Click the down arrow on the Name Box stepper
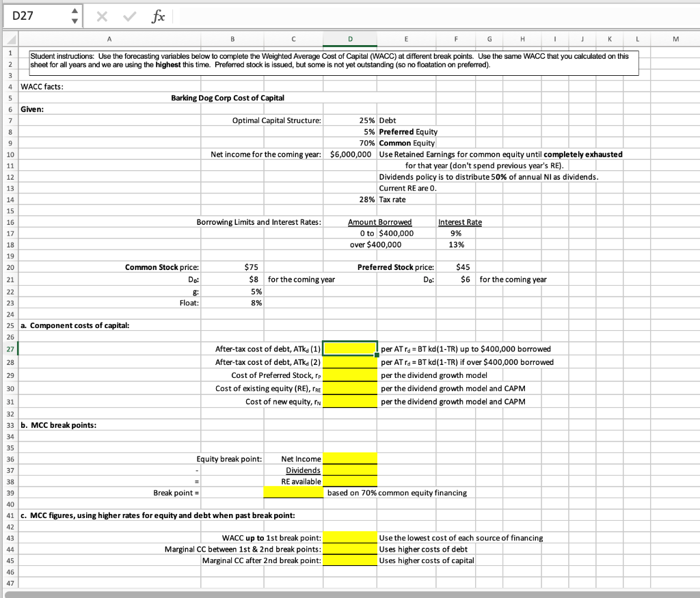Screen dimensions: 700x598 (75, 21)
